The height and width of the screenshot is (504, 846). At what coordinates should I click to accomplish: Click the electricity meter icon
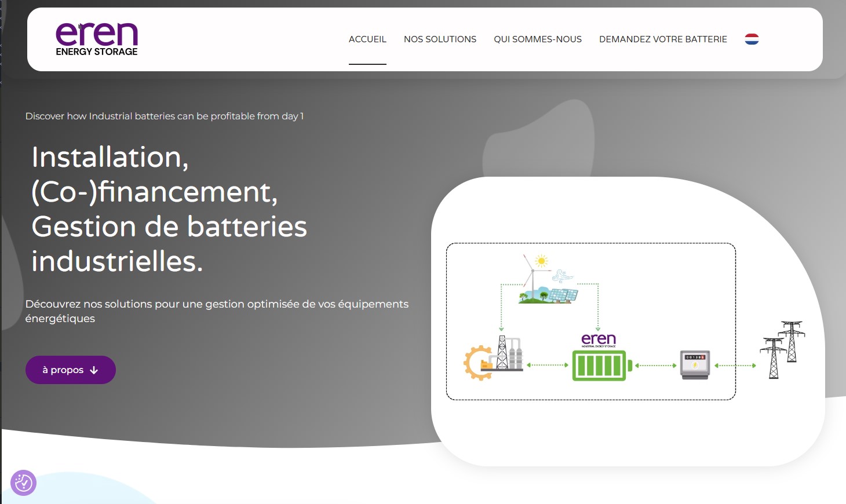tap(695, 365)
